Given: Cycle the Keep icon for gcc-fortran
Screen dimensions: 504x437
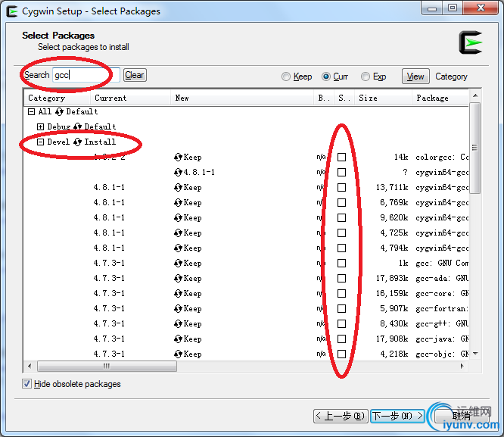Looking at the screenshot, I should coord(178,308).
